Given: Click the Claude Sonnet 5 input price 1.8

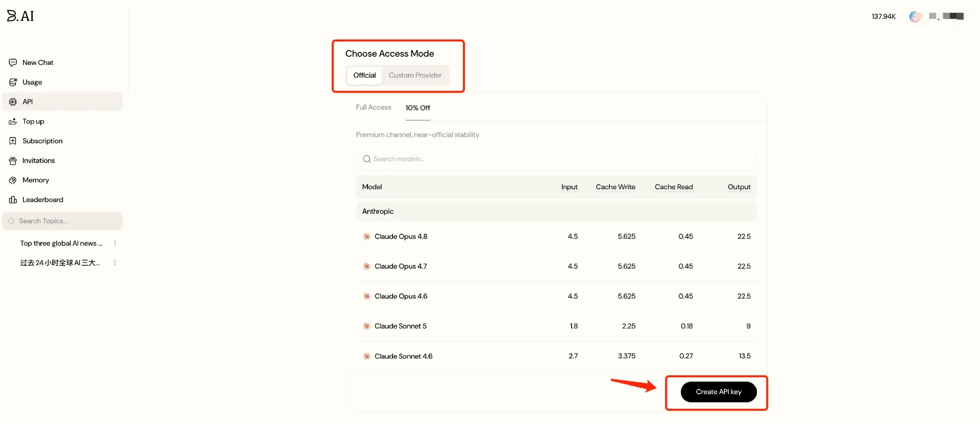Looking at the screenshot, I should coord(574,326).
